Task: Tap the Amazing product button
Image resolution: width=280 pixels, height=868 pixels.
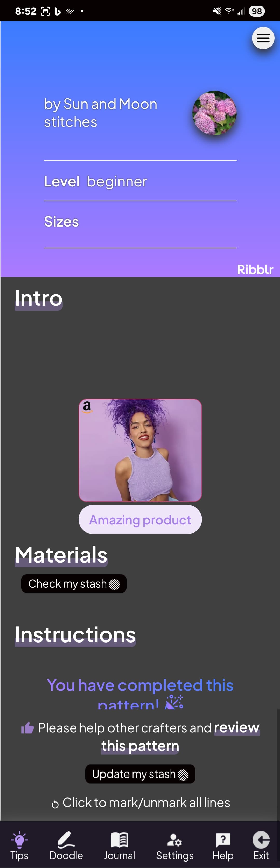Action: [140, 520]
